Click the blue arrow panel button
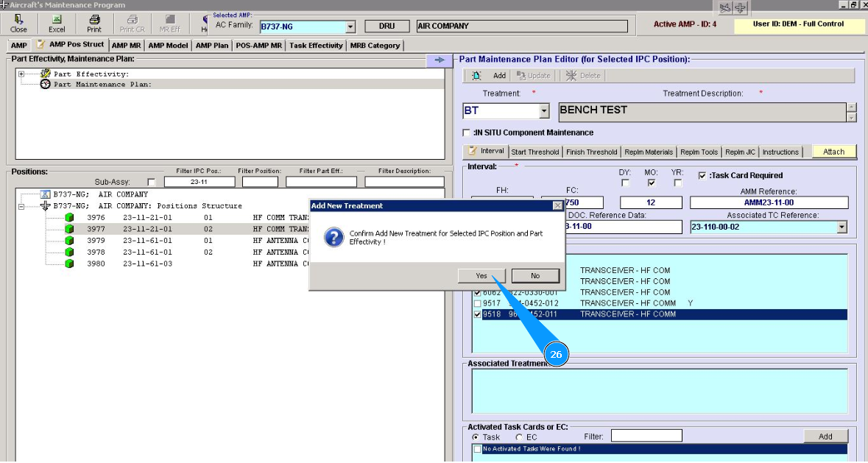This screenshot has width=868, height=463. (440, 60)
